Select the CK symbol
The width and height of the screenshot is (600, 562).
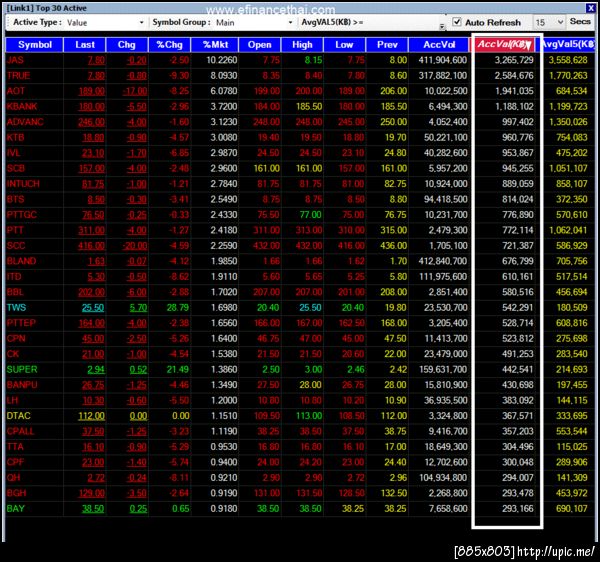[x=13, y=354]
